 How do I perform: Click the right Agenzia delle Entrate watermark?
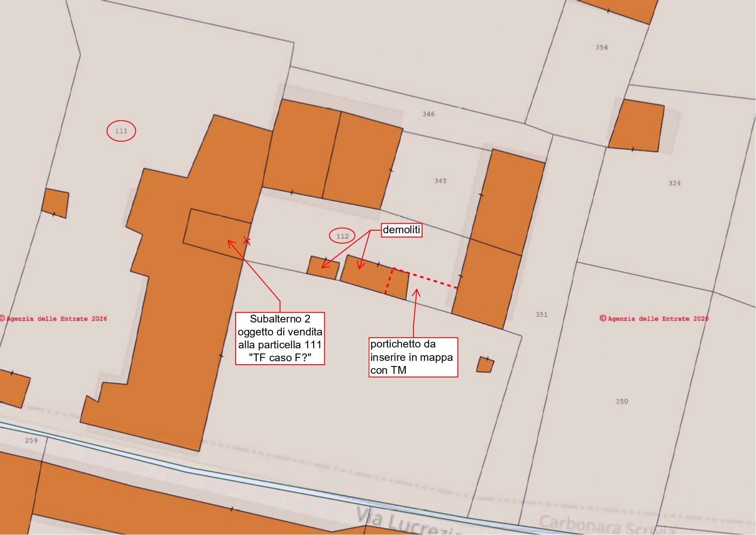[x=653, y=319]
